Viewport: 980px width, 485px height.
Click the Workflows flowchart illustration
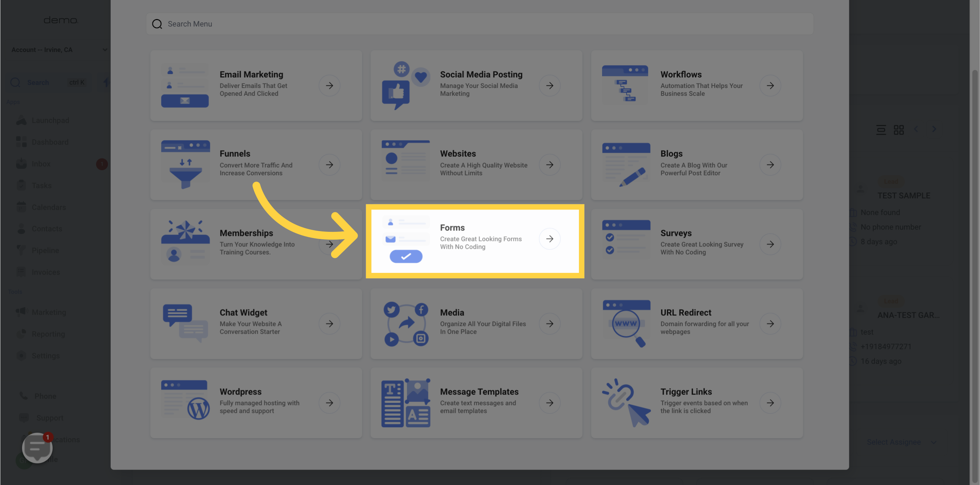point(625,85)
